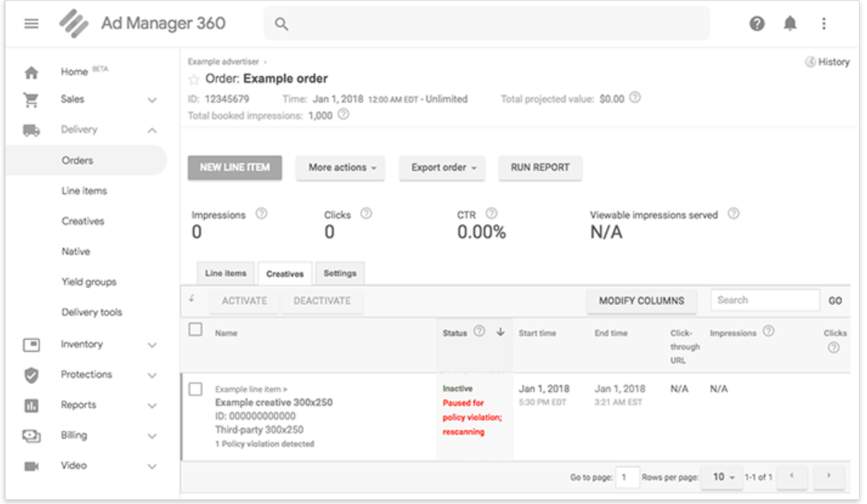Viewport: 867px width, 504px height.
Task: Open the hamburger main menu
Action: (x=32, y=24)
